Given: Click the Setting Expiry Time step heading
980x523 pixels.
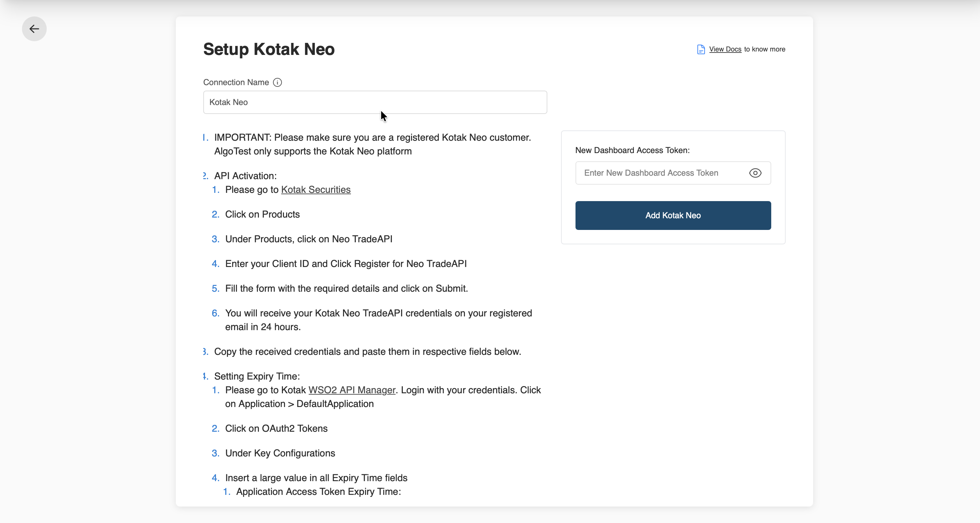Looking at the screenshot, I should click(x=257, y=376).
